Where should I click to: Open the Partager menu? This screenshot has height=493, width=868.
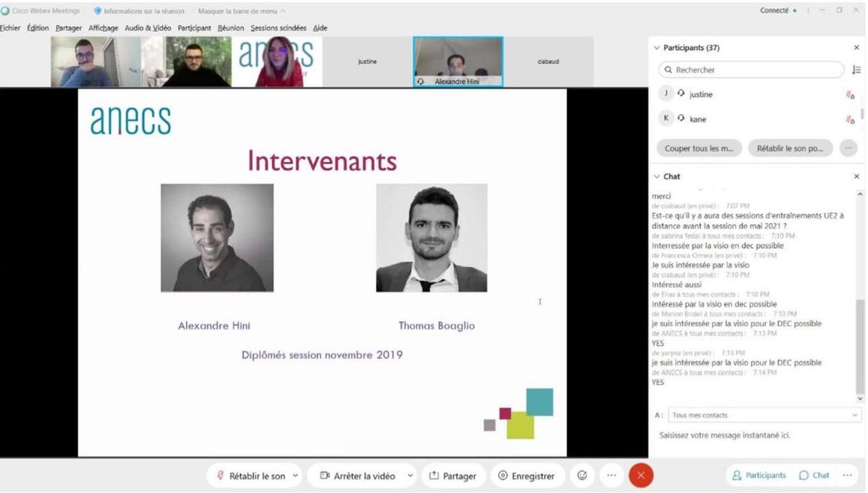[x=69, y=28]
